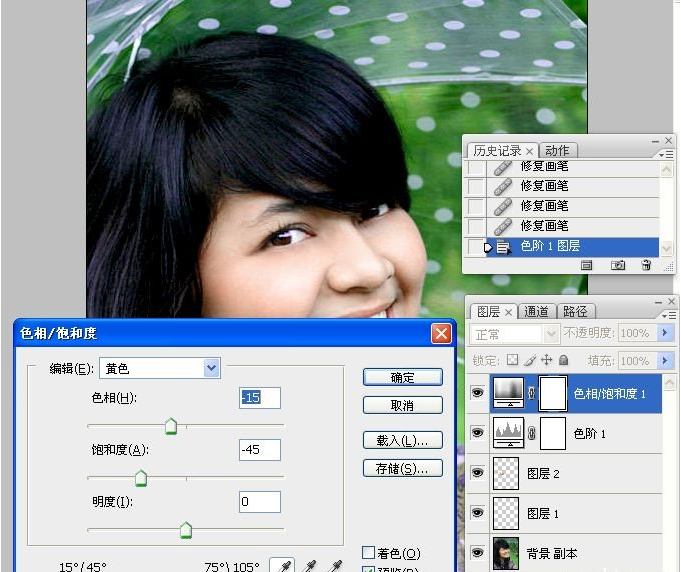Click the 取消 cancel button
681x572 pixels.
click(403, 406)
